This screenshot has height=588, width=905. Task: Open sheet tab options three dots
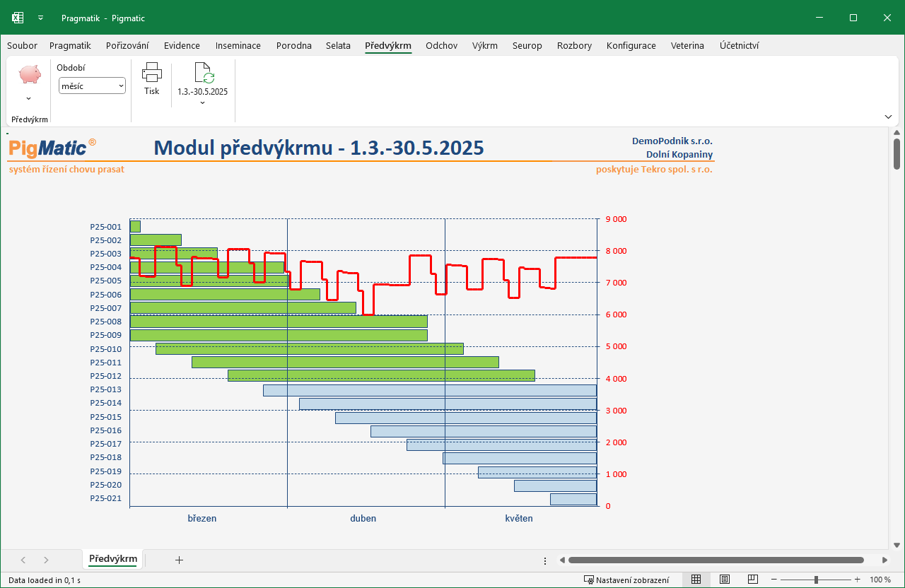(545, 560)
